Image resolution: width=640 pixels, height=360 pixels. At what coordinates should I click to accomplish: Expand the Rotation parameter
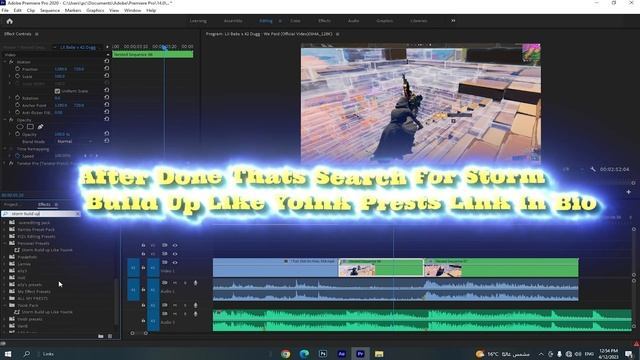10,98
